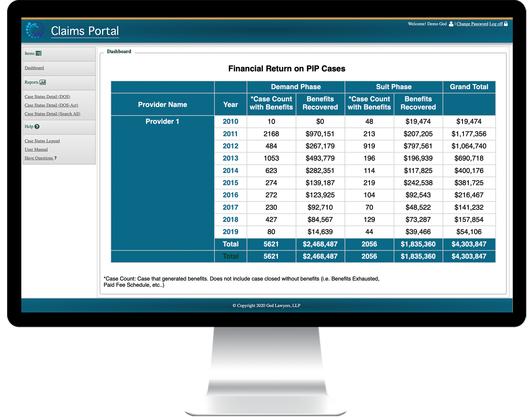Image resolution: width=532 pixels, height=419 pixels.
Task: Open Case Status Detail (DOS-Act) report
Action: (51, 105)
